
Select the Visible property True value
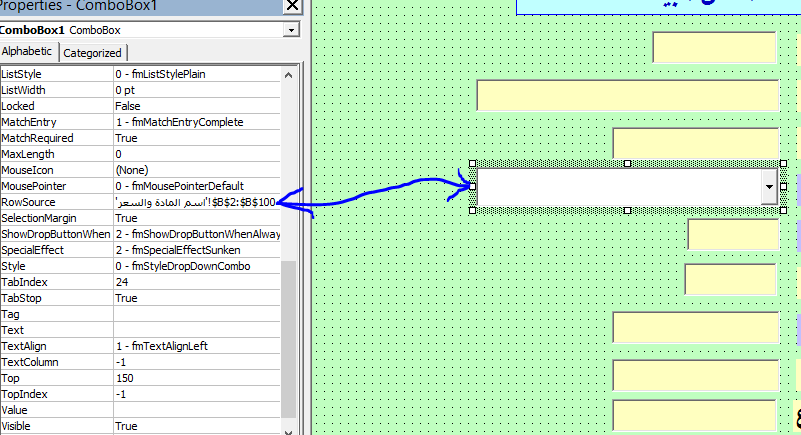click(x=196, y=426)
